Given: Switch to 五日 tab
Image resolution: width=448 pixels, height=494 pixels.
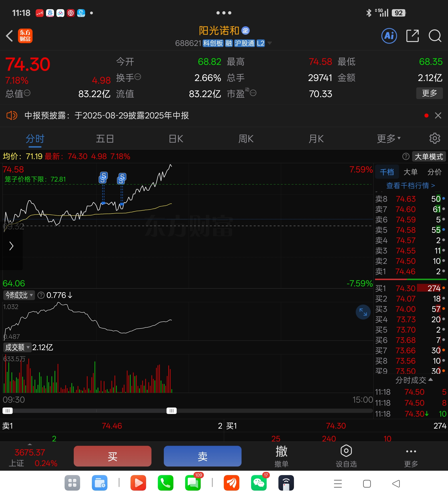Looking at the screenshot, I should click(x=105, y=139).
